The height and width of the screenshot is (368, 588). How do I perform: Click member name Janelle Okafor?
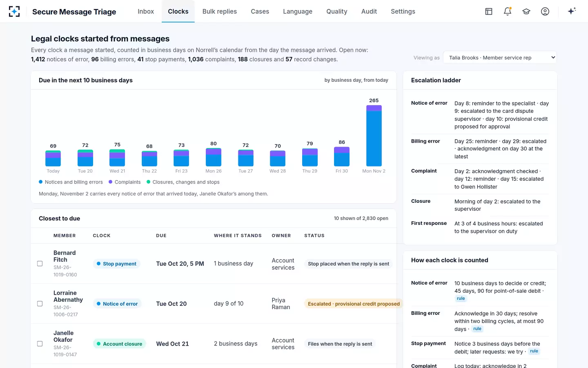[64, 337]
